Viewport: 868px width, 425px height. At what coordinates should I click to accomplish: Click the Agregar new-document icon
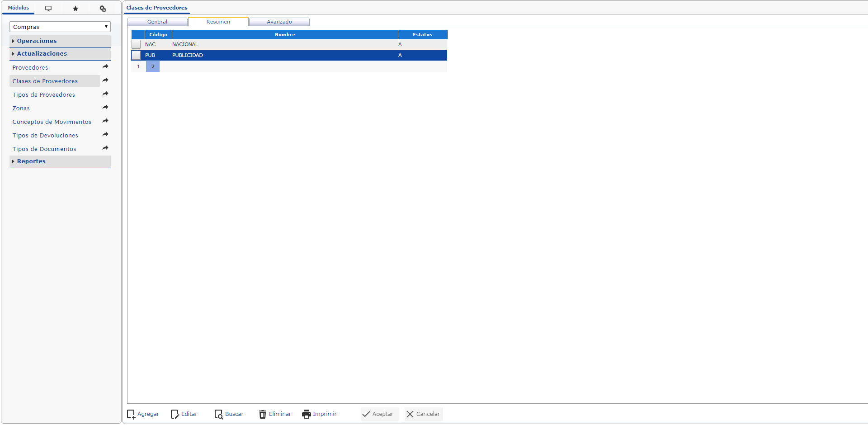click(131, 414)
